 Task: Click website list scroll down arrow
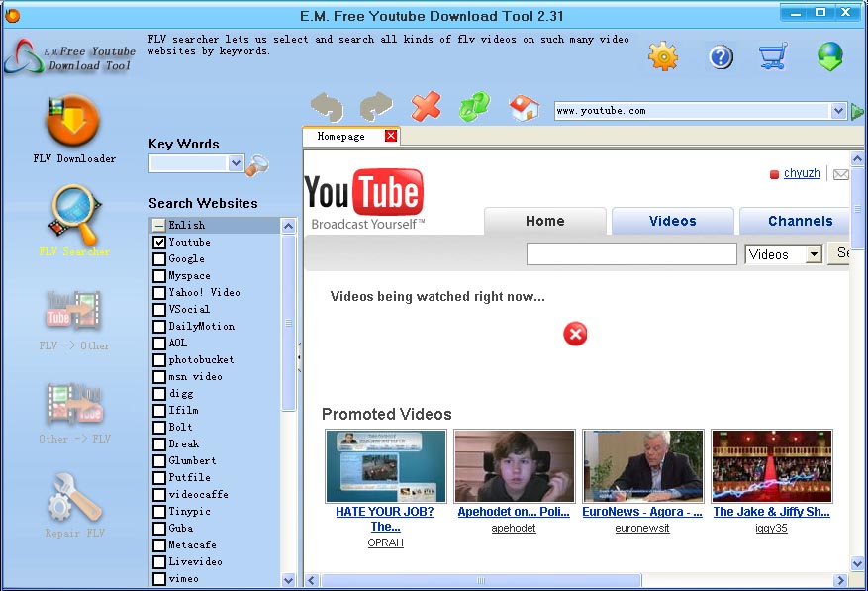point(288,580)
